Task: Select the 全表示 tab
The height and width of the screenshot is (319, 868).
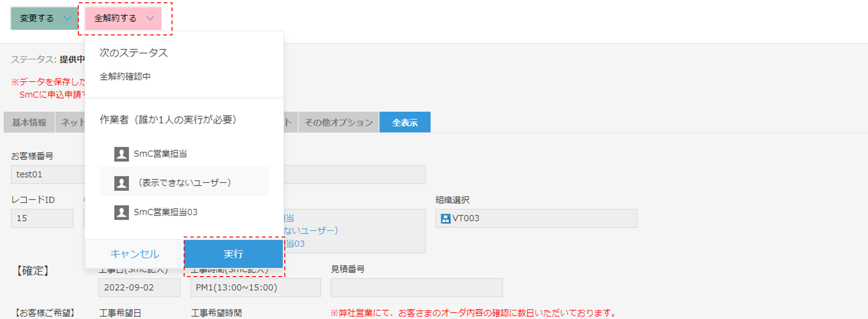Action: (405, 122)
